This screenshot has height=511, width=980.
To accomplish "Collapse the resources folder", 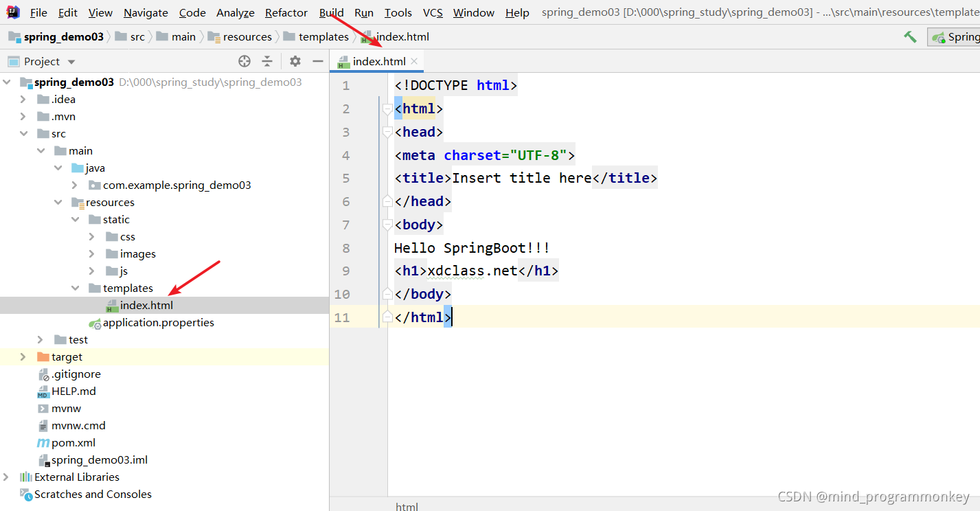I will pyautogui.click(x=58, y=202).
